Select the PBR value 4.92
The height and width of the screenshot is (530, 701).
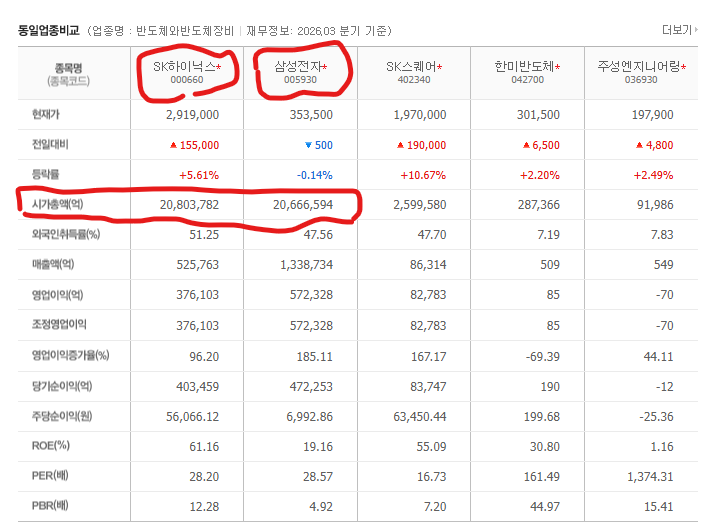pos(321,507)
